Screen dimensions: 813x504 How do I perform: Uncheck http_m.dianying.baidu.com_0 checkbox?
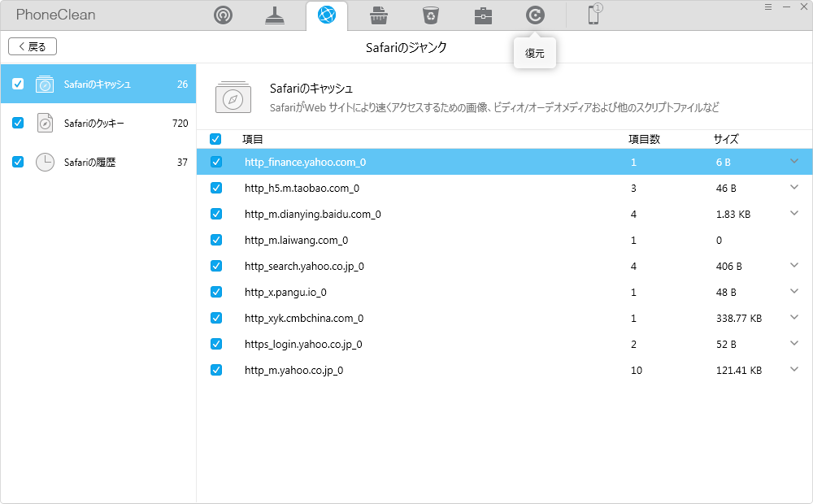(x=216, y=214)
